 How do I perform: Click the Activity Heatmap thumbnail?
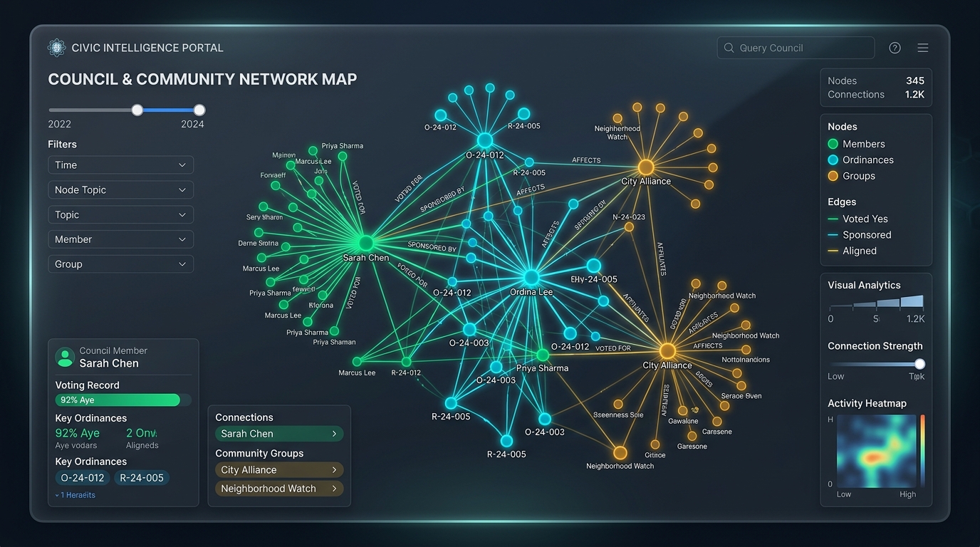click(875, 451)
